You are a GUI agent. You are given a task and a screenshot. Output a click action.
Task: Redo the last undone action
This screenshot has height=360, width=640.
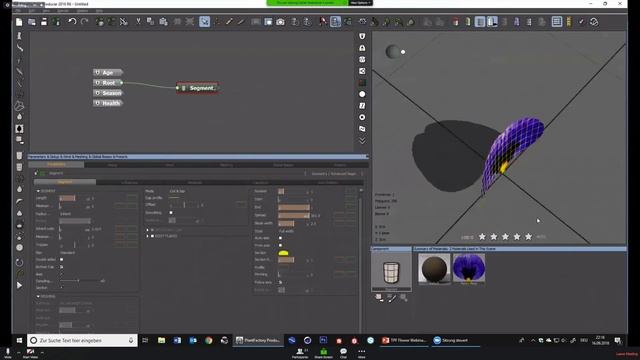click(x=84, y=22)
